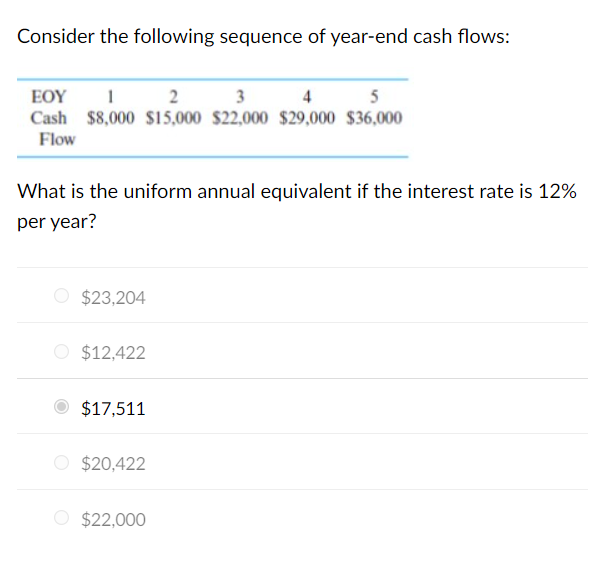
Task: Select the $23,204 radio button
Action: coord(61,296)
